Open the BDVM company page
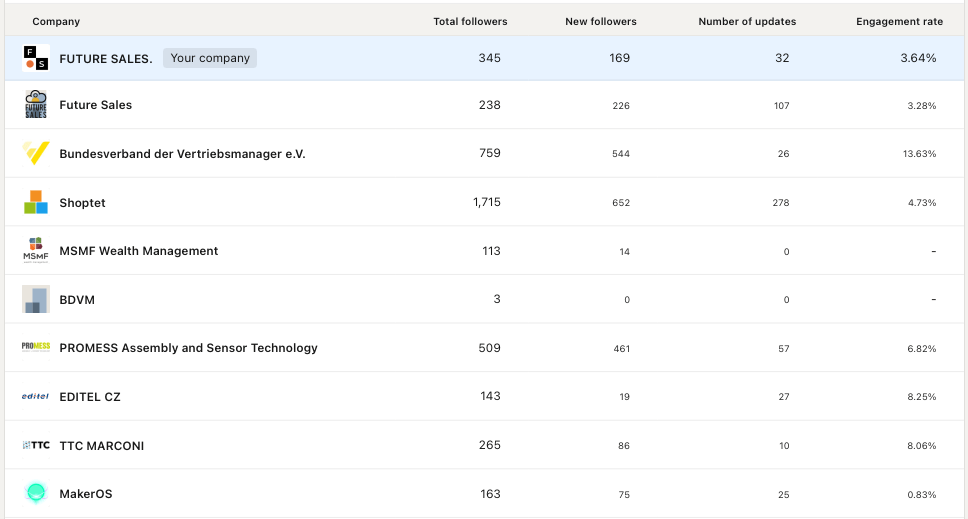The width and height of the screenshot is (968, 519). click(77, 300)
